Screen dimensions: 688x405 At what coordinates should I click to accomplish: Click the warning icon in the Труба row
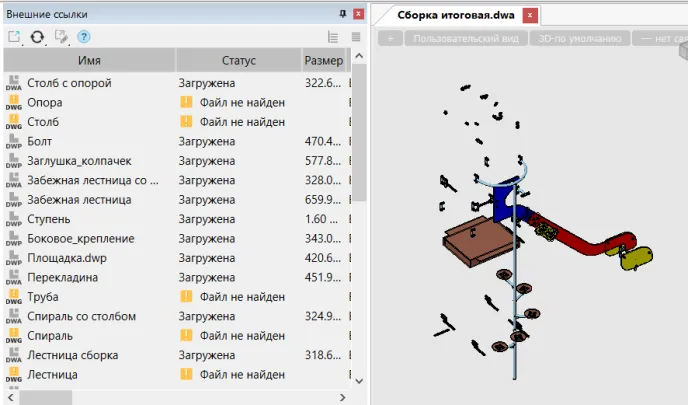pos(186,297)
